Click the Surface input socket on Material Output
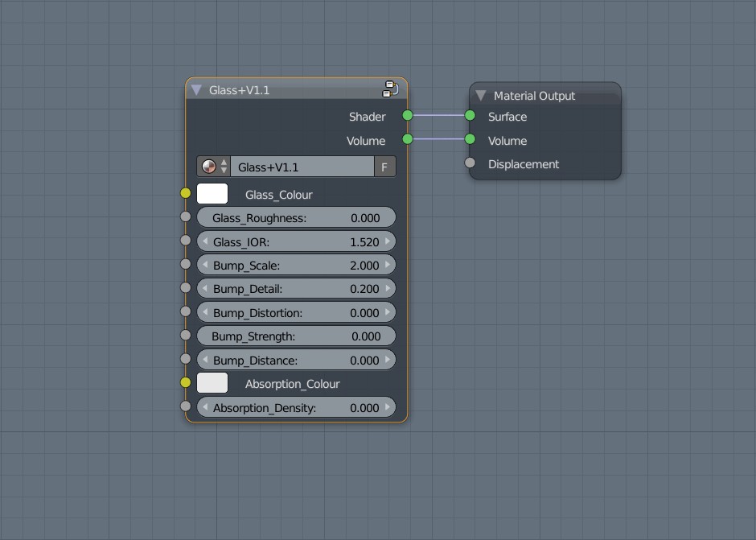Screen dimensions: 756x540 click(x=469, y=116)
